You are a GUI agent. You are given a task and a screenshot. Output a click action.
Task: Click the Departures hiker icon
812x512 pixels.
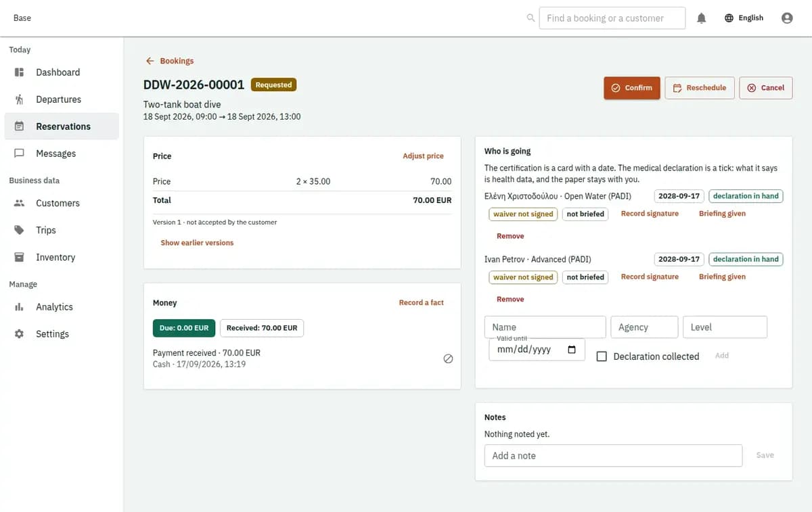(x=20, y=99)
